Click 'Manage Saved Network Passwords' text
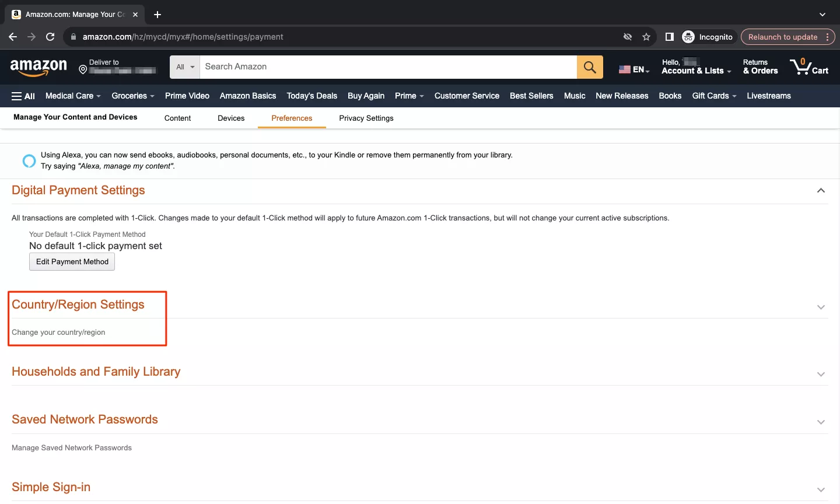This screenshot has height=504, width=840. pos(72,448)
